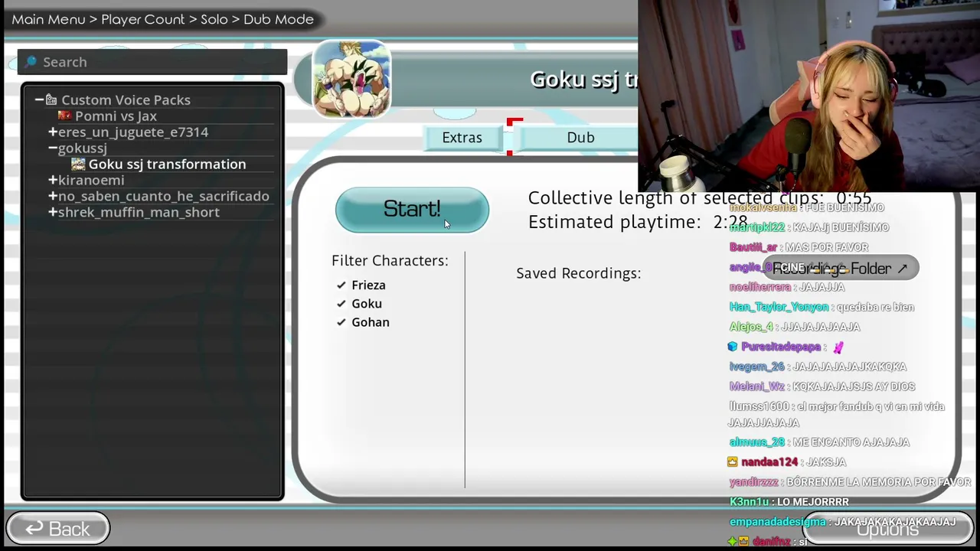Click Dub Mode in the breadcrumb

tap(279, 19)
